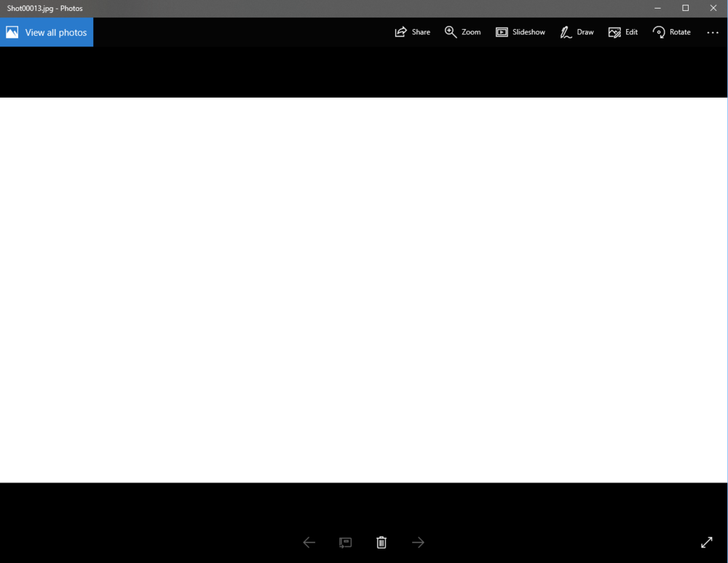Enter full screen using the diagonal arrows
The height and width of the screenshot is (563, 728).
click(706, 542)
